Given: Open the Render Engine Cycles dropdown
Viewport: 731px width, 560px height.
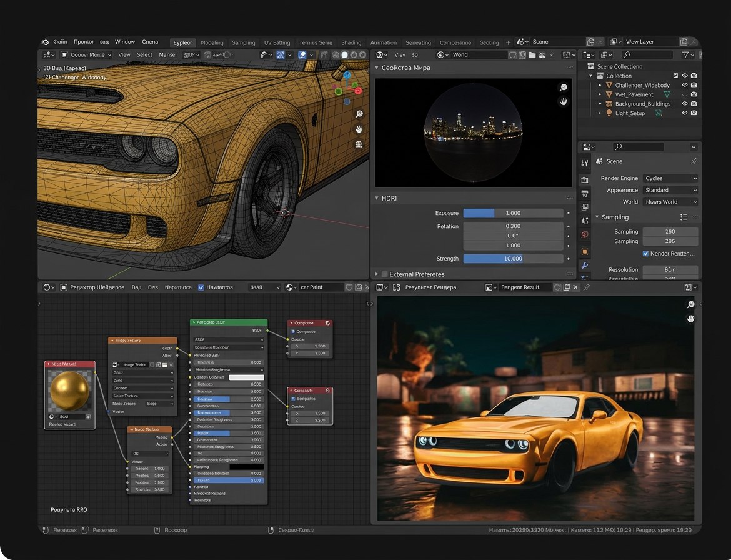Looking at the screenshot, I should tap(670, 179).
